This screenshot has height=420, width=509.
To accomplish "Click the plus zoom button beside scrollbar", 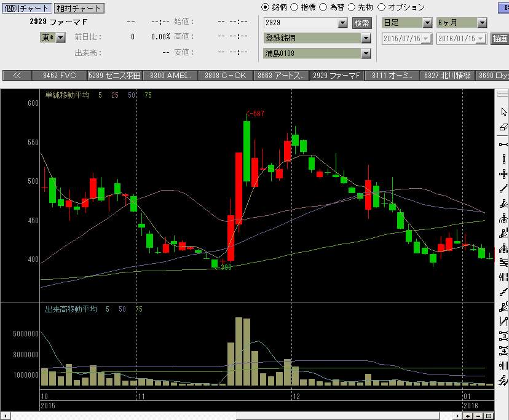I will coord(468,416).
